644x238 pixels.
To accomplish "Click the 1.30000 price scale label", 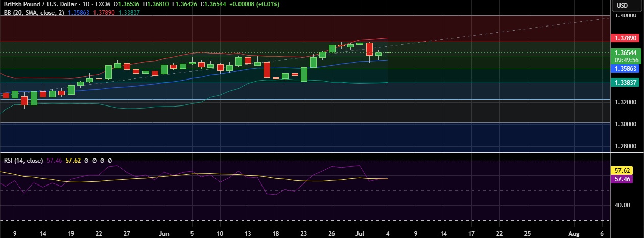I will (625, 124).
